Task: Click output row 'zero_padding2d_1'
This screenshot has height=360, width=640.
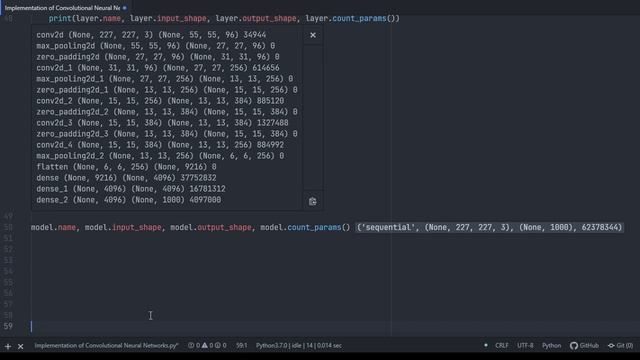Action: click(167, 90)
